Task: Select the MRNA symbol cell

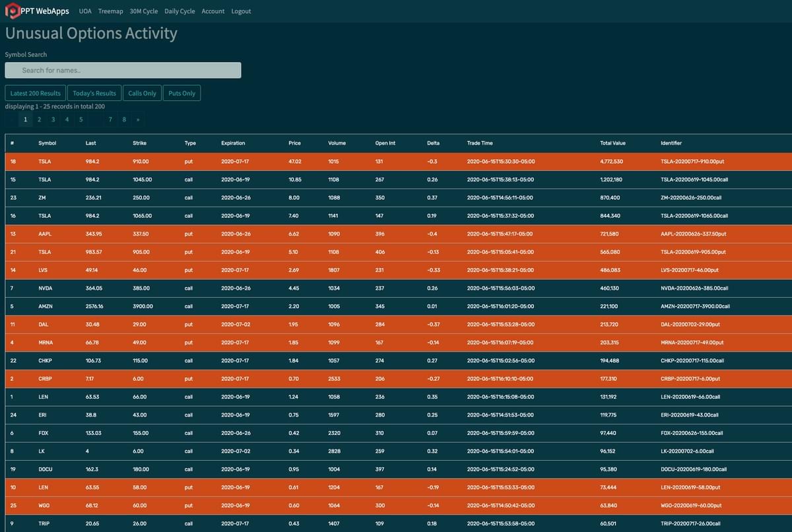Action: (46, 343)
